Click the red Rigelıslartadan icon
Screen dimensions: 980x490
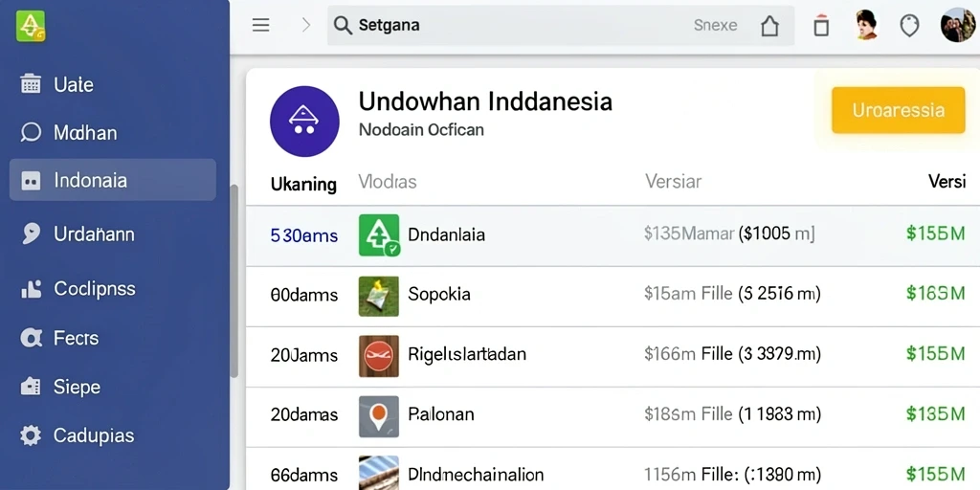[x=379, y=356]
